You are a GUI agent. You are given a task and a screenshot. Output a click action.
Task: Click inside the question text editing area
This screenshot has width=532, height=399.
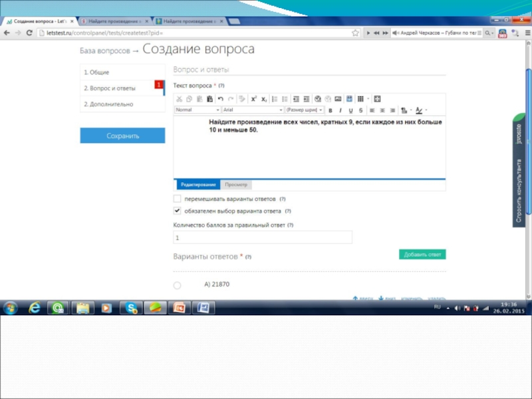point(309,147)
